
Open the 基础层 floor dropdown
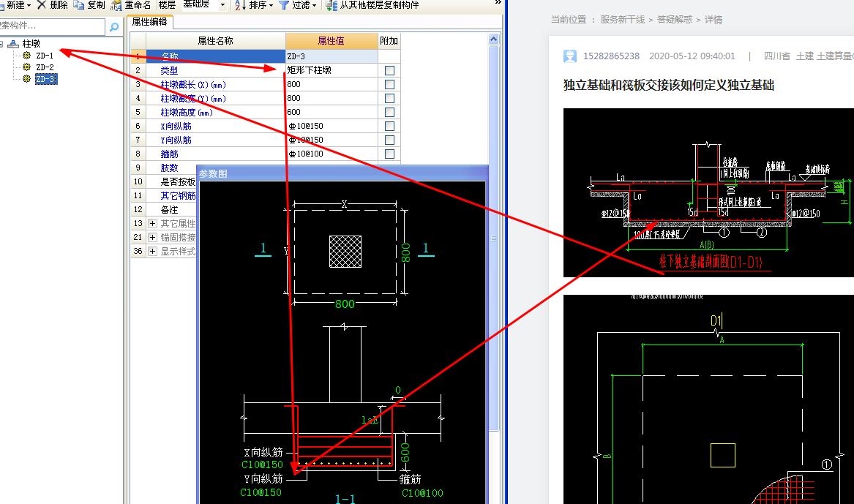(222, 5)
